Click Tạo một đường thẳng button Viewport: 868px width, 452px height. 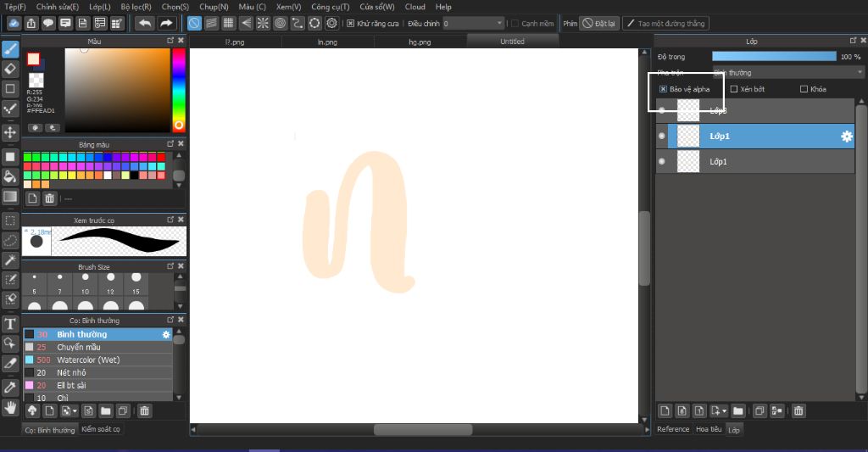pos(666,23)
